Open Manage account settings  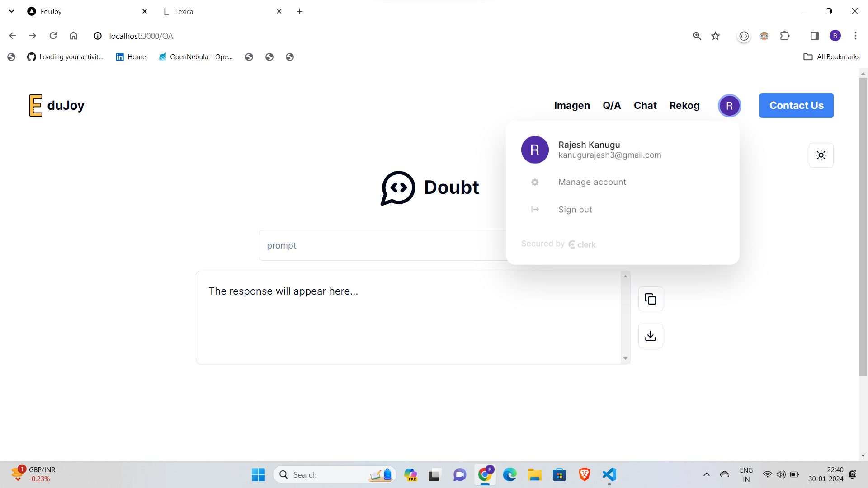coord(592,182)
